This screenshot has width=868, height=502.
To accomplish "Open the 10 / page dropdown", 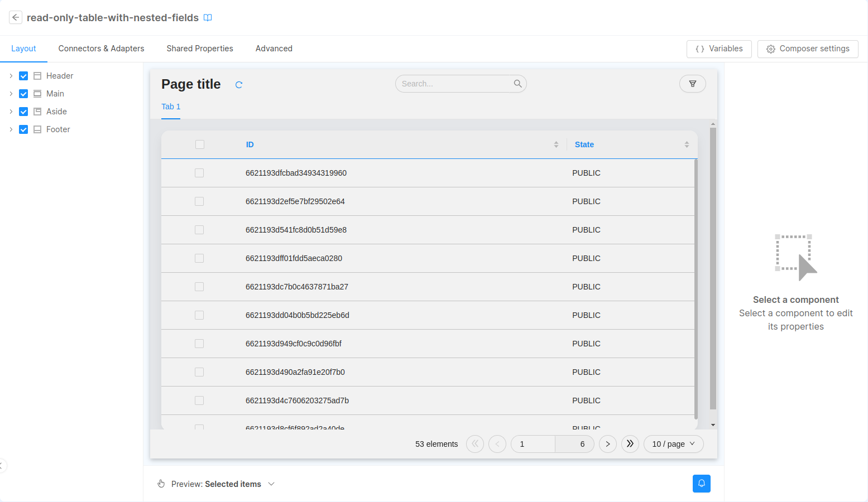I will pos(673,444).
